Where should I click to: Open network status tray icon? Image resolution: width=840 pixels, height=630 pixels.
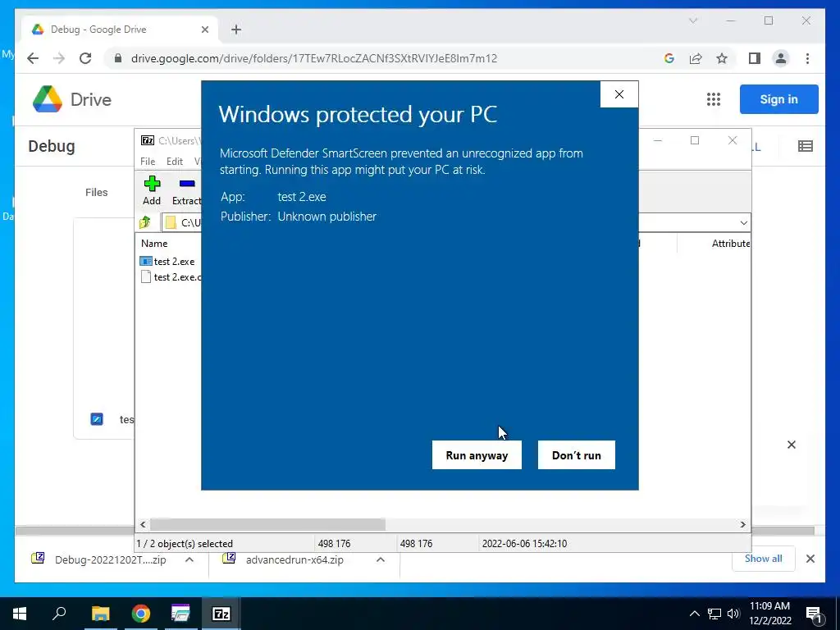click(714, 614)
